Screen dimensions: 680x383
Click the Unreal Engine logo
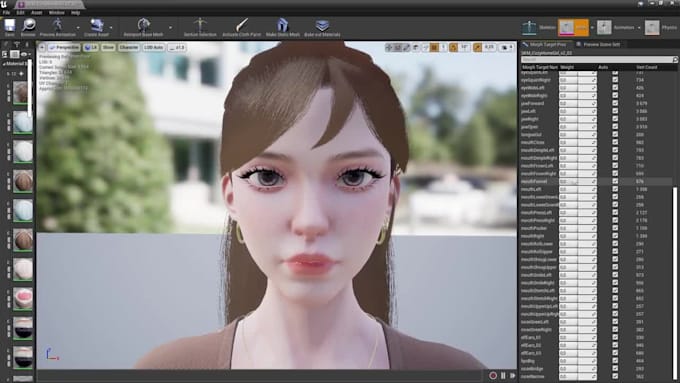click(x=4, y=4)
